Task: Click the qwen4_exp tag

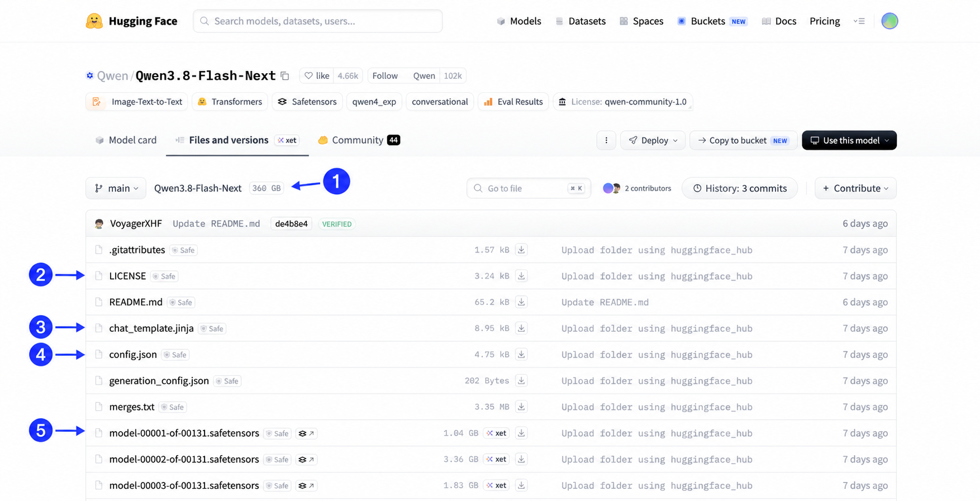Action: click(x=374, y=102)
